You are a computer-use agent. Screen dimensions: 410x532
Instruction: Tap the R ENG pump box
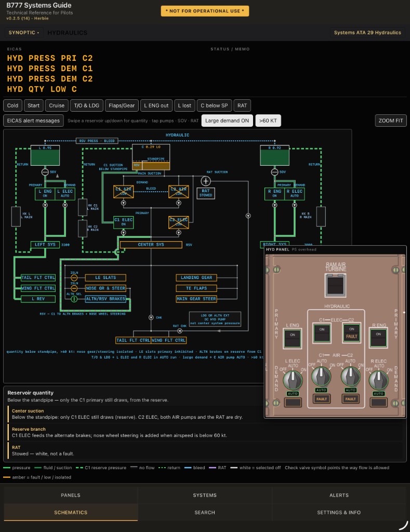(274, 193)
